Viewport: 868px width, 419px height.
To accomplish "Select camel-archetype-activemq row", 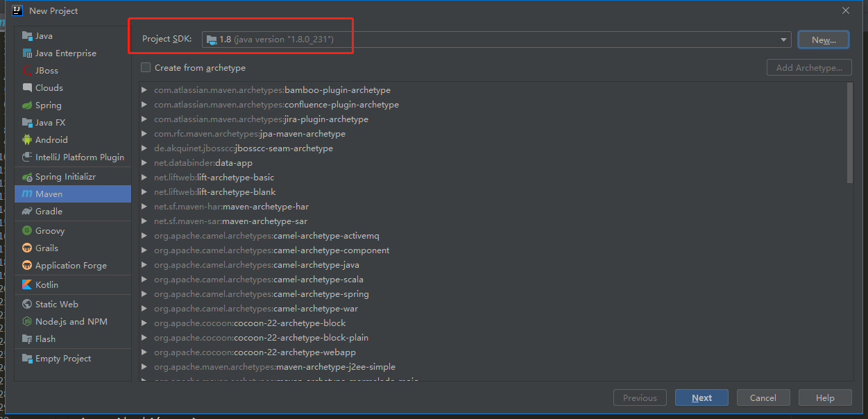I will pos(493,236).
